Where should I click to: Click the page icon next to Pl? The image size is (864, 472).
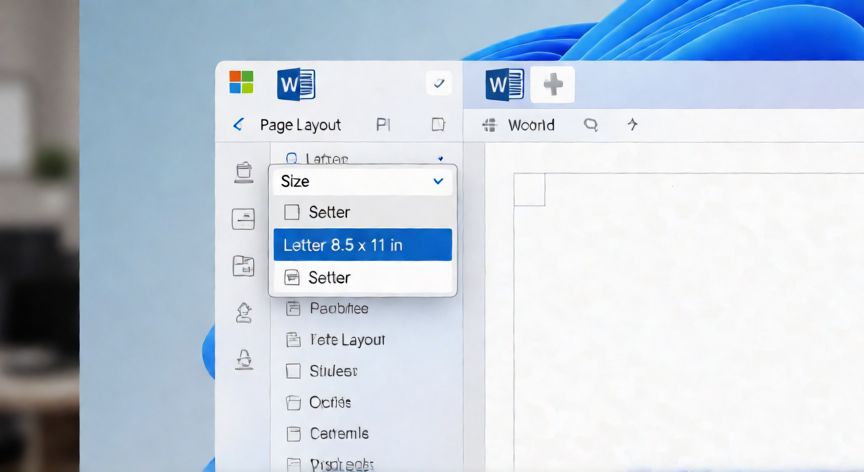[x=438, y=124]
